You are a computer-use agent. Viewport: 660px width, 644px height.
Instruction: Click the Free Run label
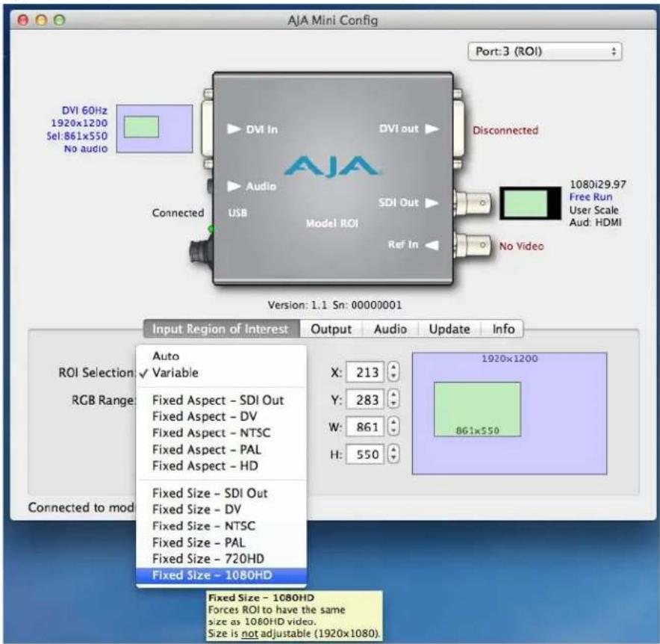591,196
